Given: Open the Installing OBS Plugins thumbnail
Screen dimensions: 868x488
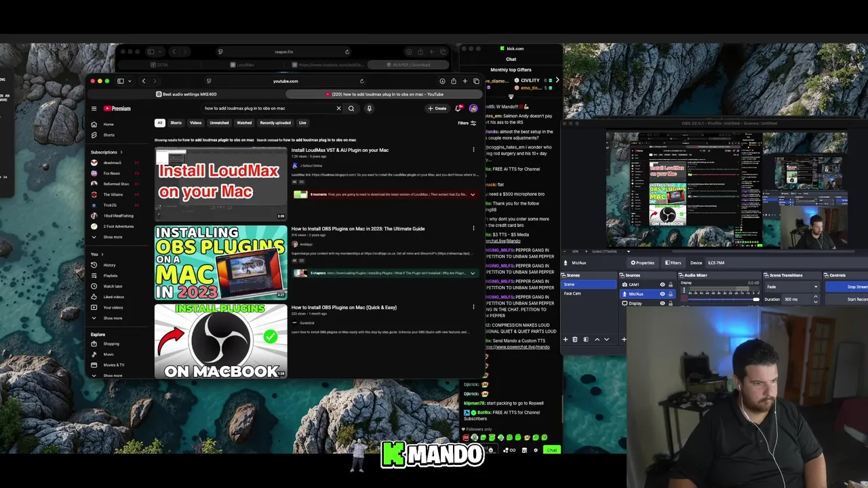Looking at the screenshot, I should tap(220, 262).
